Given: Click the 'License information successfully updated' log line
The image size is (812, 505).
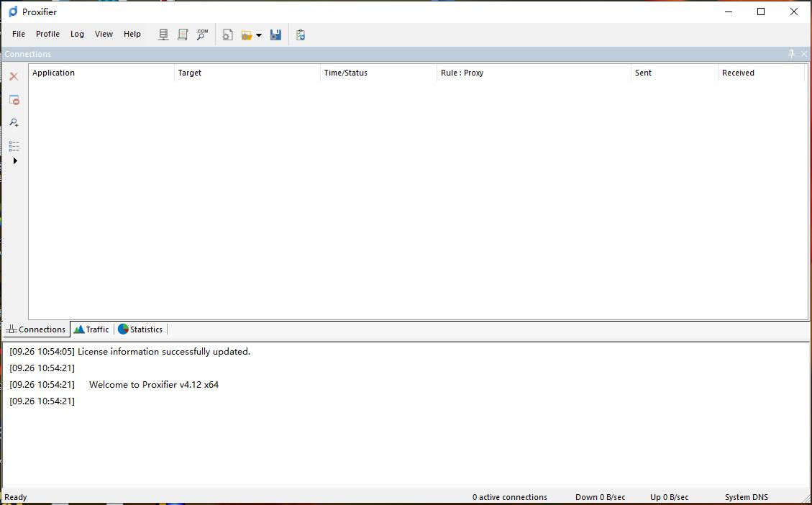Looking at the screenshot, I should [x=130, y=352].
